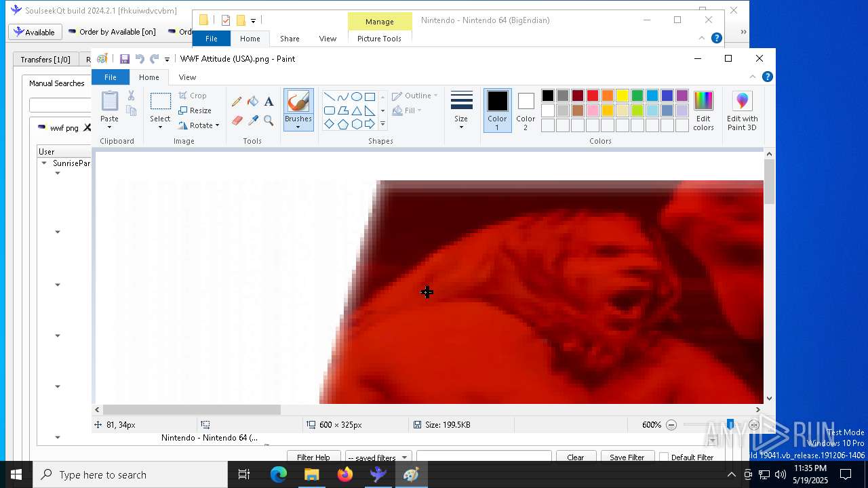Click Windows taskbar search box

click(x=130, y=474)
